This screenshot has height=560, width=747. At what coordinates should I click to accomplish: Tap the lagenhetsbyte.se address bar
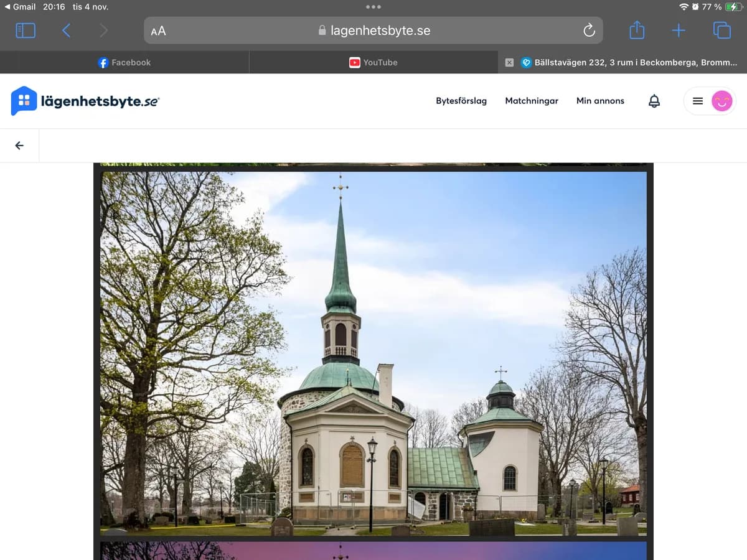tap(374, 30)
